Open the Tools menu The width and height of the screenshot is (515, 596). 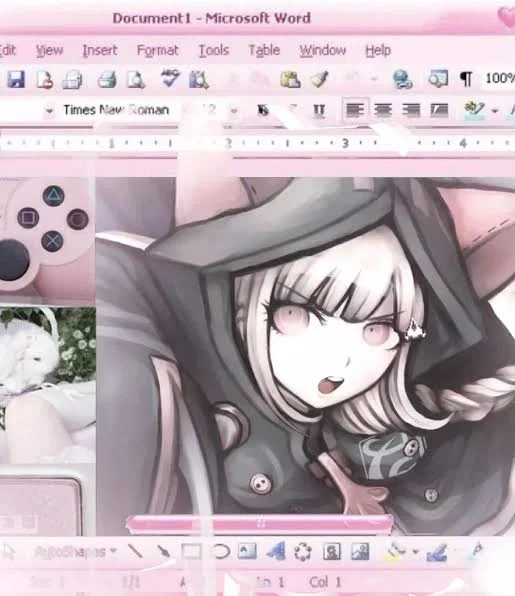[214, 50]
